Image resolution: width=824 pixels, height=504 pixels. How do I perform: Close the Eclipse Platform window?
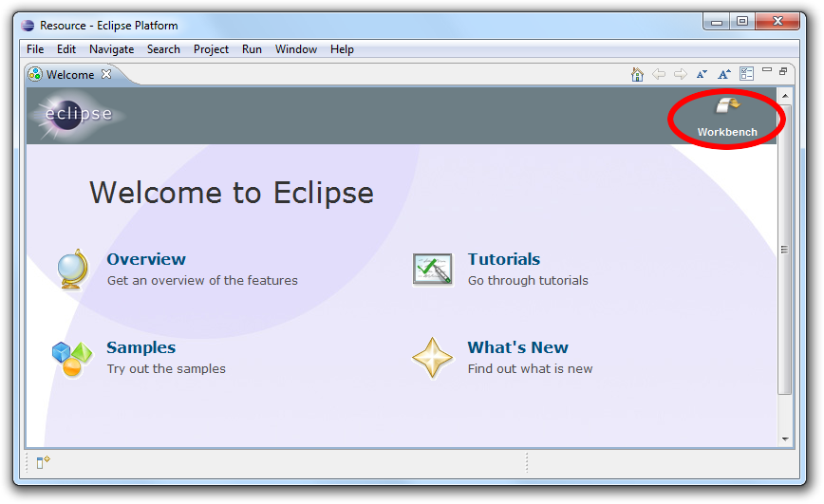(777, 22)
